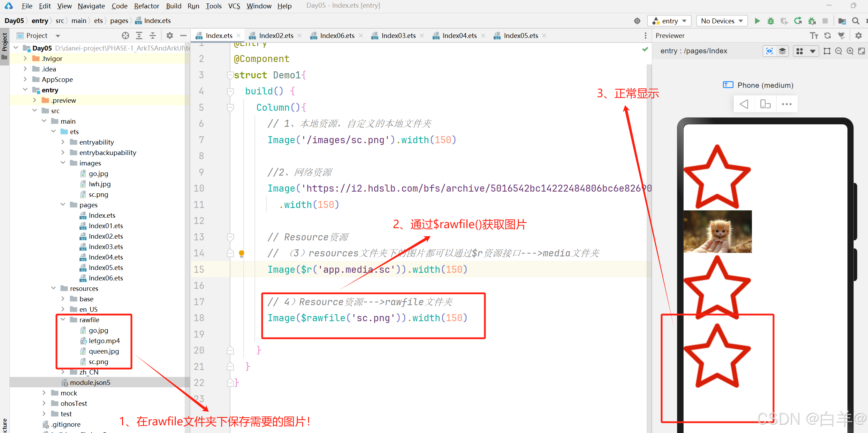Click the Previewer plug debug icon
Image resolution: width=868 pixels, height=433 pixels.
pyautogui.click(x=841, y=36)
